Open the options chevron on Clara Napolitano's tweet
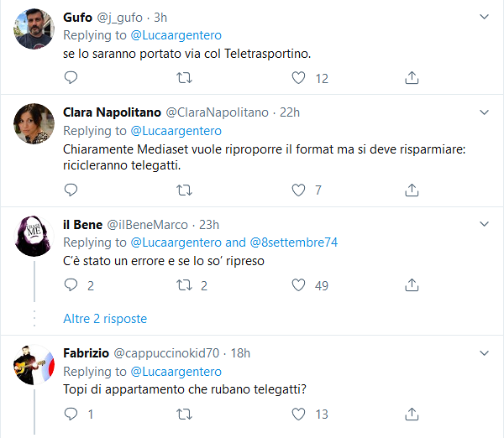This screenshot has height=438, width=504. point(484,112)
